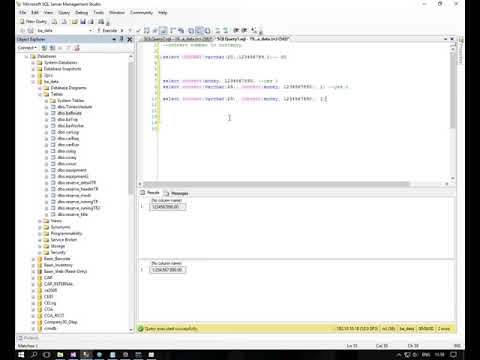Click the first result cell 1234567890.00

(x=168, y=207)
